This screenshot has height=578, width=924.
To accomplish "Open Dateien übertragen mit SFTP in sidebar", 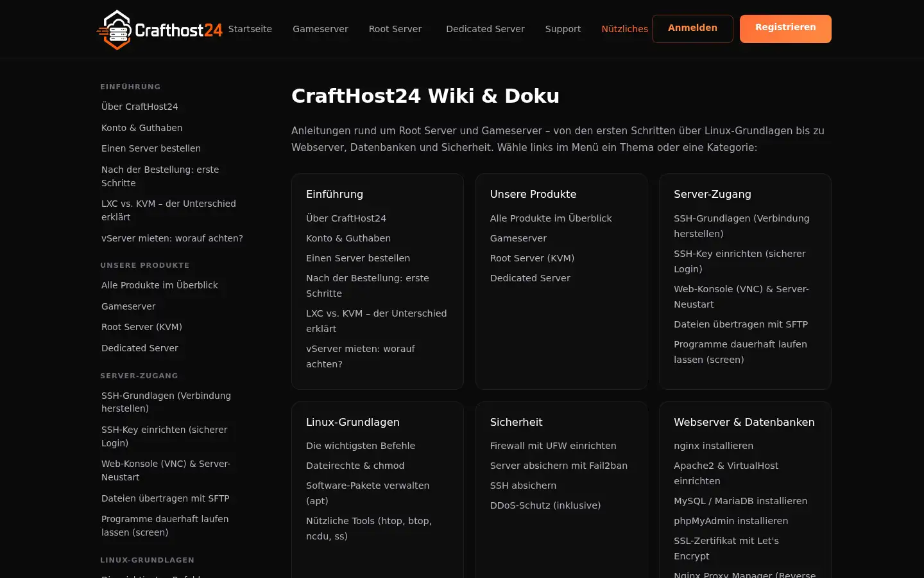I will pyautogui.click(x=165, y=498).
